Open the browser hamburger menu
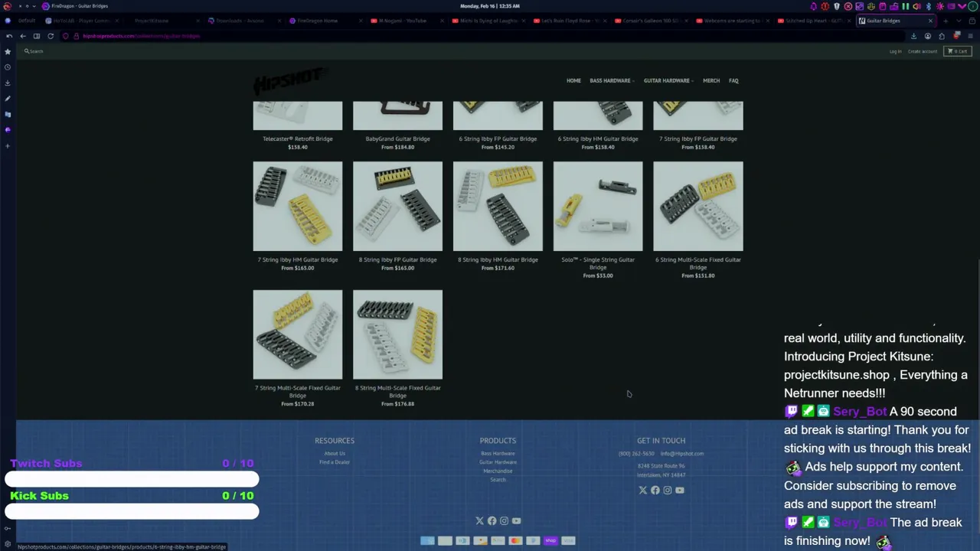The image size is (980, 551). [x=970, y=36]
